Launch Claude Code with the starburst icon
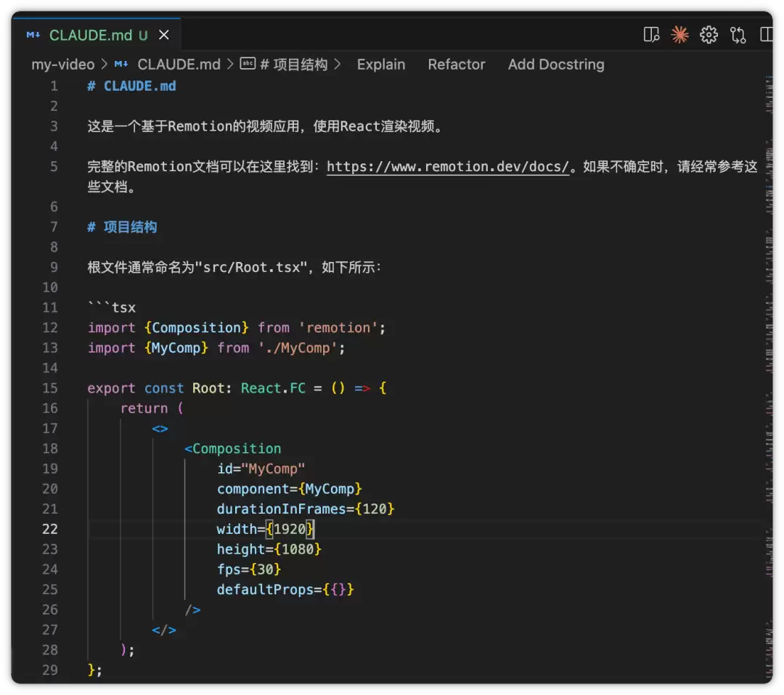The height and width of the screenshot is (695, 784). pyautogui.click(x=679, y=35)
